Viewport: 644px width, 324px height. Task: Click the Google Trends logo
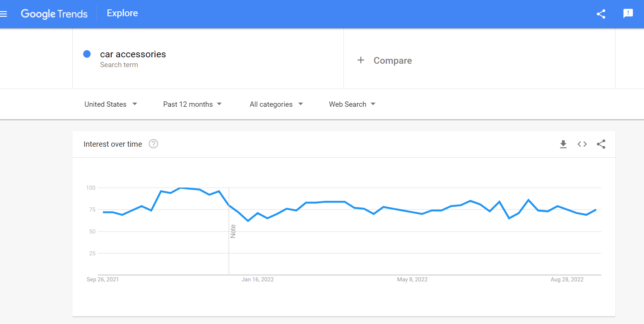click(54, 14)
